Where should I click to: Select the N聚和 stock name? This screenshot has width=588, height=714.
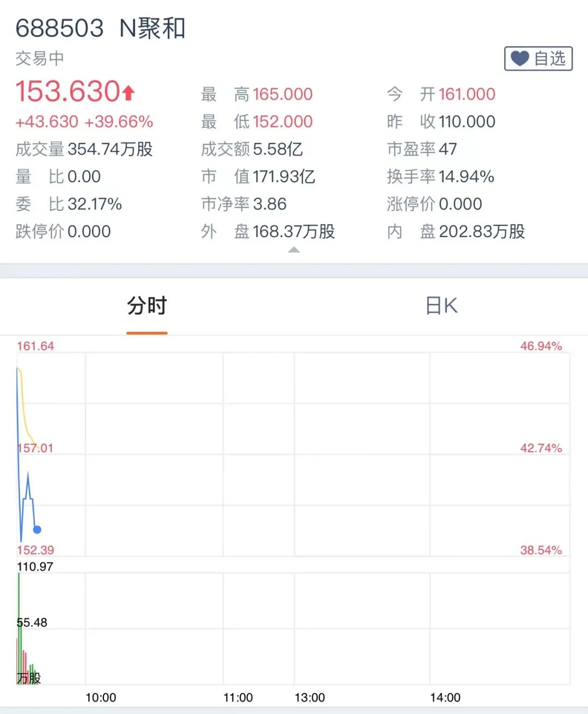pyautogui.click(x=152, y=28)
